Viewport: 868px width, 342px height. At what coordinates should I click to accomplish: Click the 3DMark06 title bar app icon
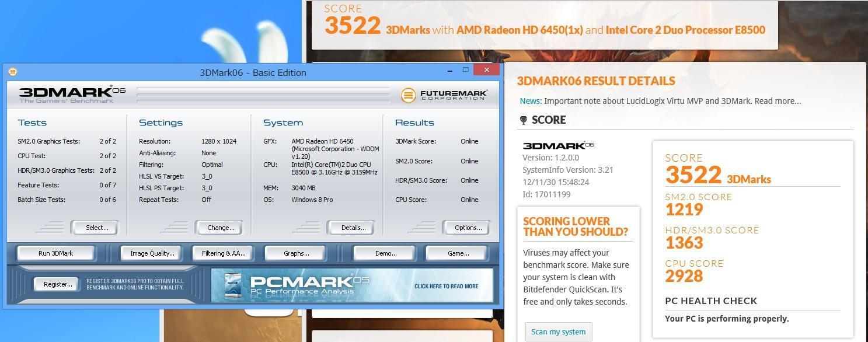click(x=13, y=72)
